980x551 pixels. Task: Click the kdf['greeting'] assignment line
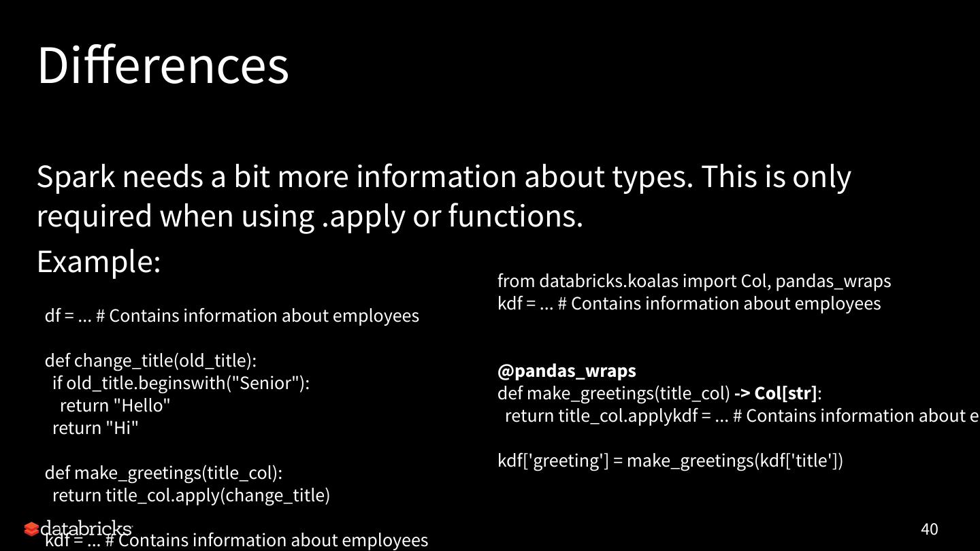pyautogui.click(x=670, y=461)
